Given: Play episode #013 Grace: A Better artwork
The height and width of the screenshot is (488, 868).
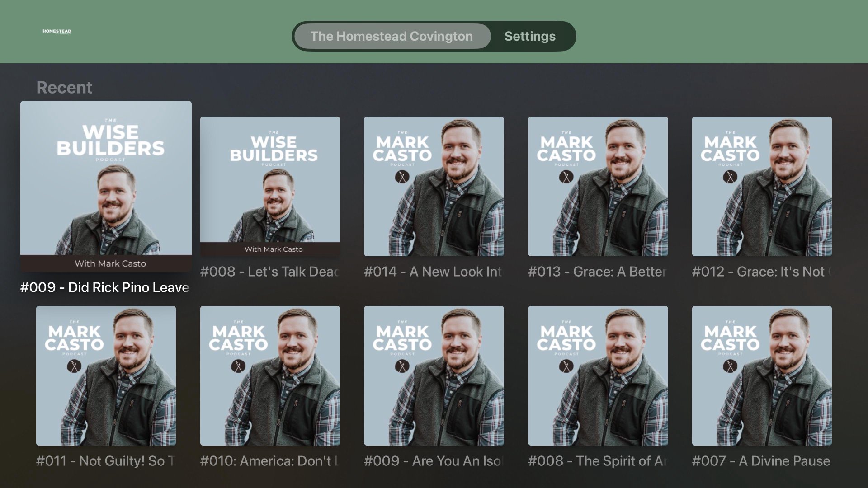Looking at the screenshot, I should pos(598,186).
